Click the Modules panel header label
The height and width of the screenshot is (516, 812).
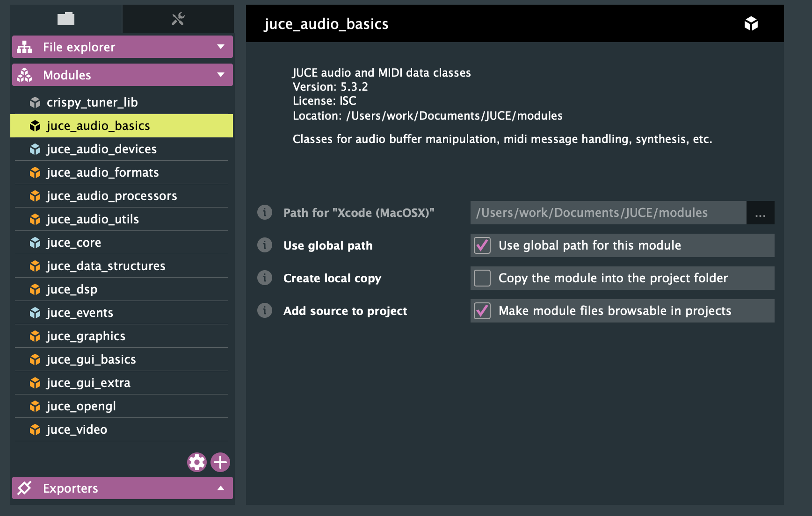(67, 75)
